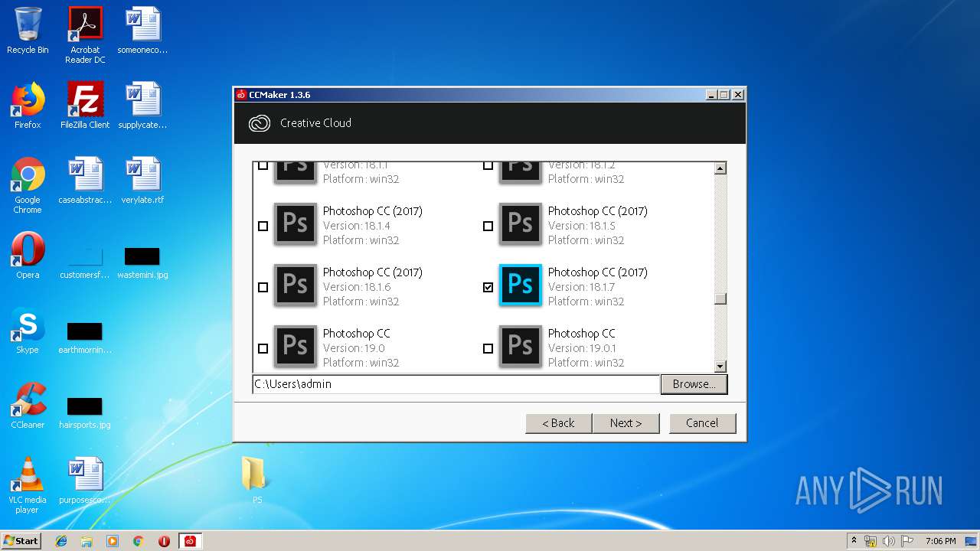Click Windows Media Player taskbar icon
This screenshot has height=551, width=980.
pos(113,541)
